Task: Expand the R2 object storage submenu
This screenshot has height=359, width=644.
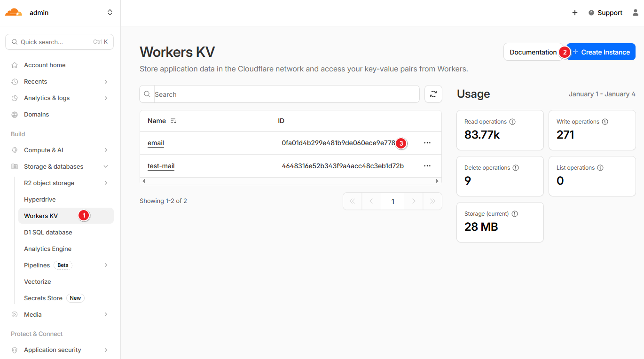Action: click(x=106, y=183)
